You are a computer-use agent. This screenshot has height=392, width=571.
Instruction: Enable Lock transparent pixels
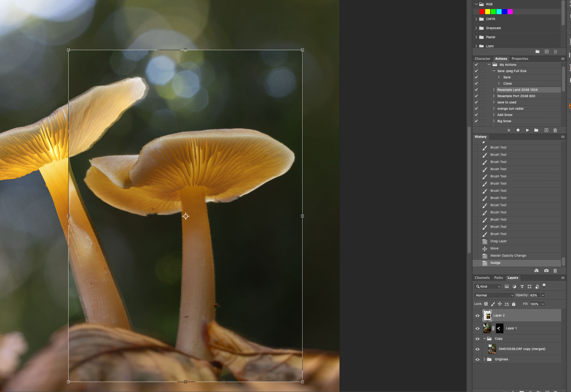pyautogui.click(x=486, y=304)
